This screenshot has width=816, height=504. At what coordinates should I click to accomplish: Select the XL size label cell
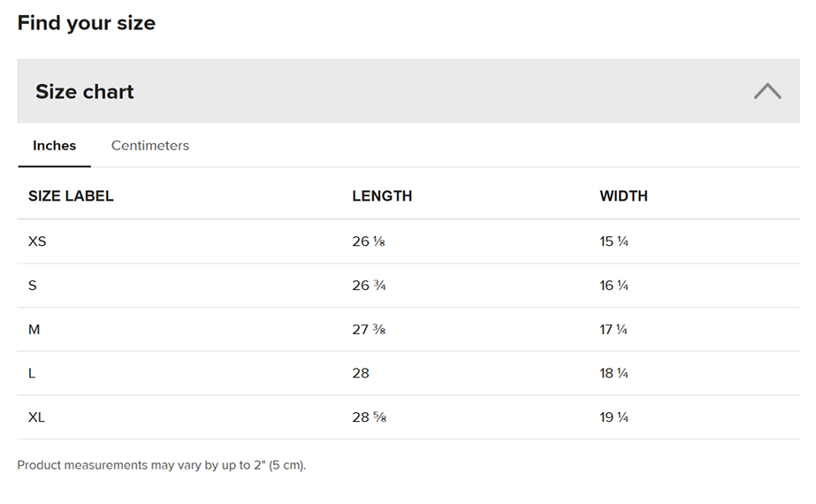[x=36, y=417]
